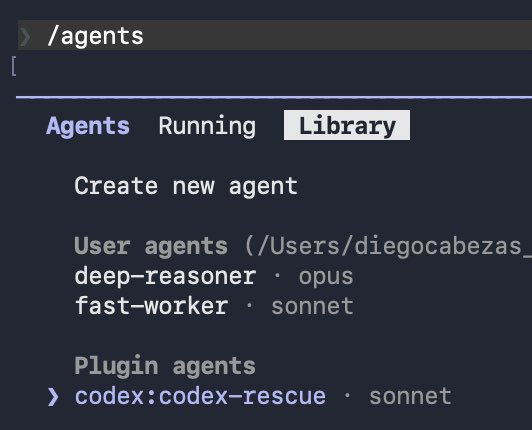Choose Create new agent
Image resolution: width=532 pixels, height=430 pixels.
coord(186,186)
